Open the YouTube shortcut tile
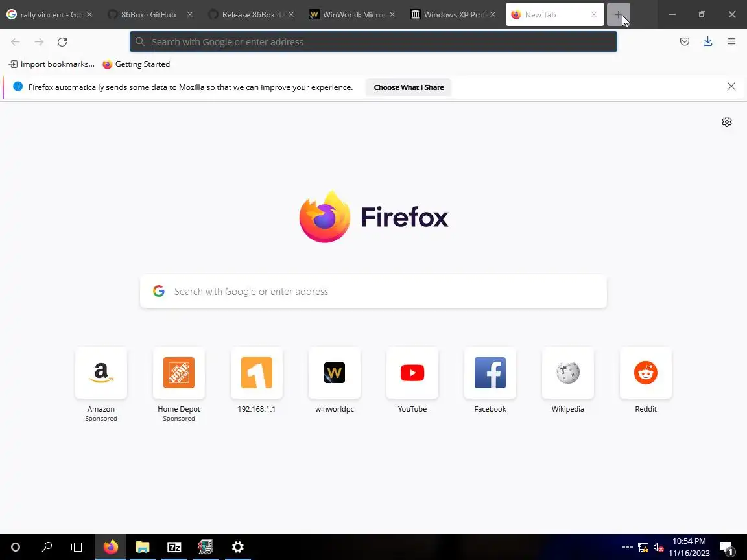The image size is (747, 560). 412,373
